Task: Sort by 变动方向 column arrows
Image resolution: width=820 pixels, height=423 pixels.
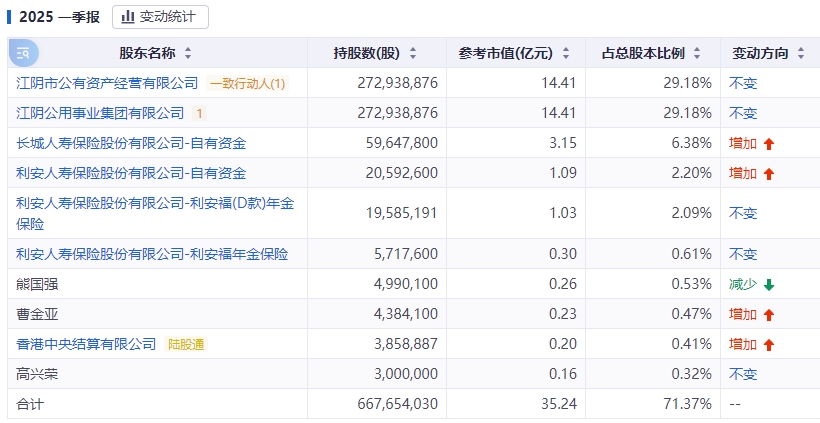Action: point(802,53)
